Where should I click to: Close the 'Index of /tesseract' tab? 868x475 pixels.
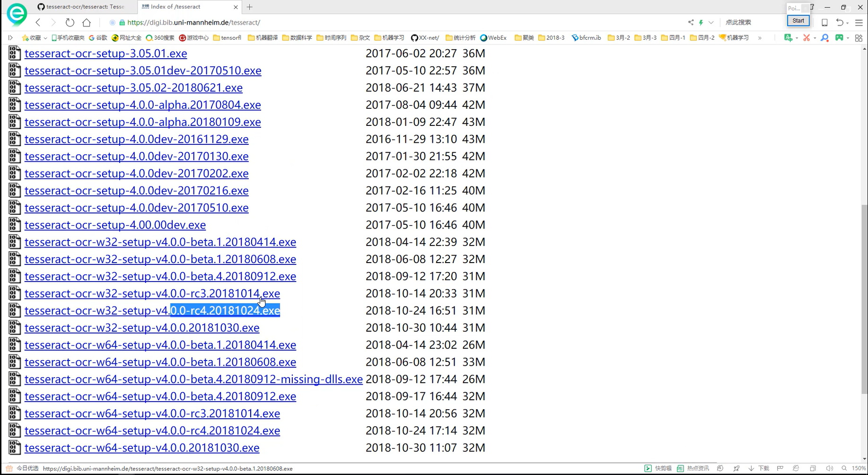pos(236,7)
